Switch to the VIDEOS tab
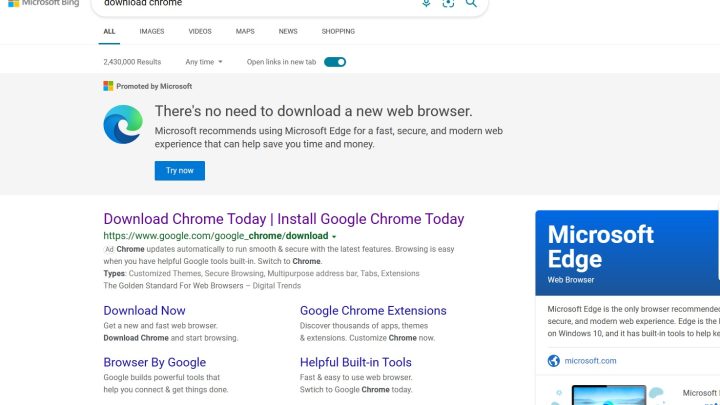Viewport: 720px width, 405px height. (200, 31)
